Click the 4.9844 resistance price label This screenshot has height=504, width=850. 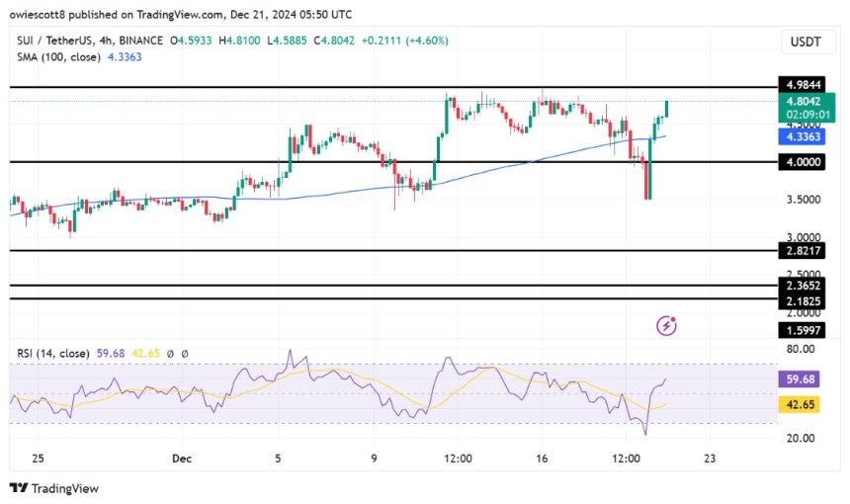(x=802, y=87)
